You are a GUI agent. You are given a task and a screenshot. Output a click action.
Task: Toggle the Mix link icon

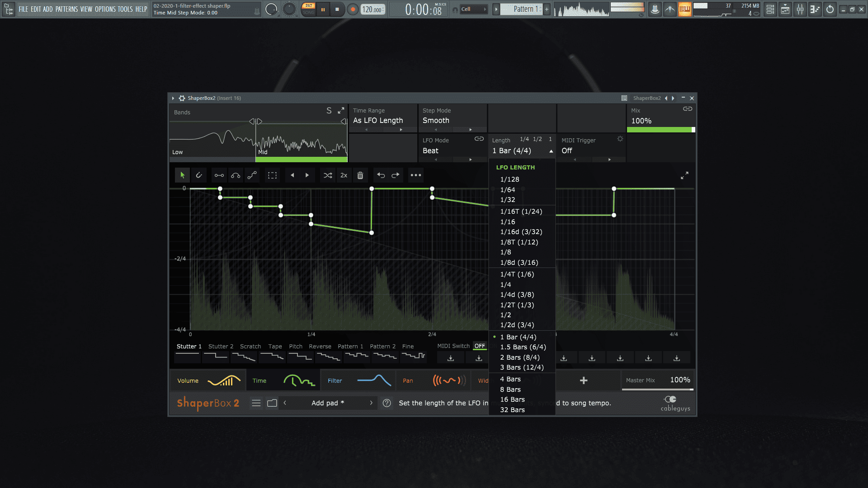(x=688, y=109)
